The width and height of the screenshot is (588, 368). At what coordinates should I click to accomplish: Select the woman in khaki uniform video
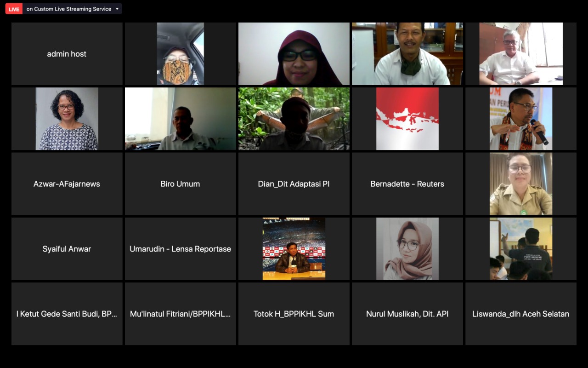tap(520, 184)
